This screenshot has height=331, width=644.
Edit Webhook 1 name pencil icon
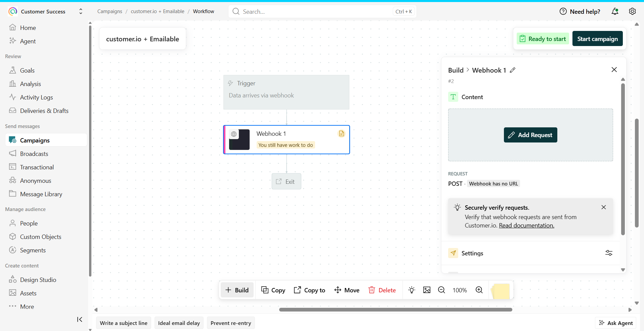coord(513,70)
